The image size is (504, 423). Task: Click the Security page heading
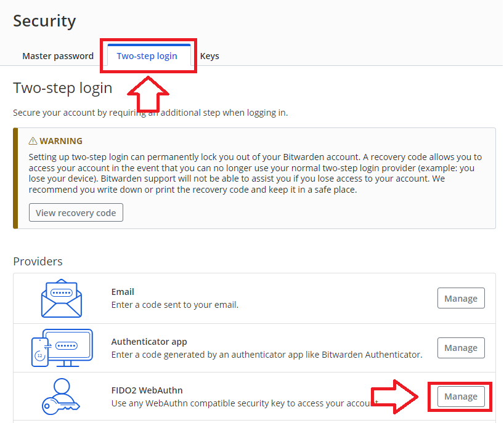coord(44,21)
